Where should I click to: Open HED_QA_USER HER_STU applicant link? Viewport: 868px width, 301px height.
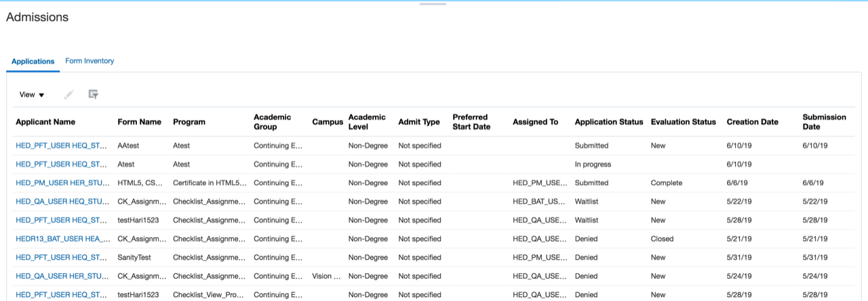point(62,276)
